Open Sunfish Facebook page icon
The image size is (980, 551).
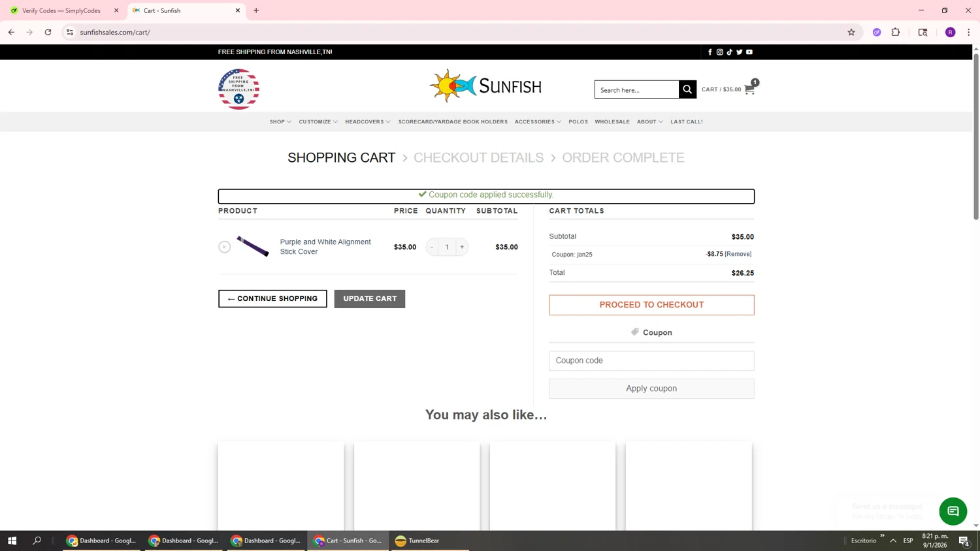(x=710, y=52)
